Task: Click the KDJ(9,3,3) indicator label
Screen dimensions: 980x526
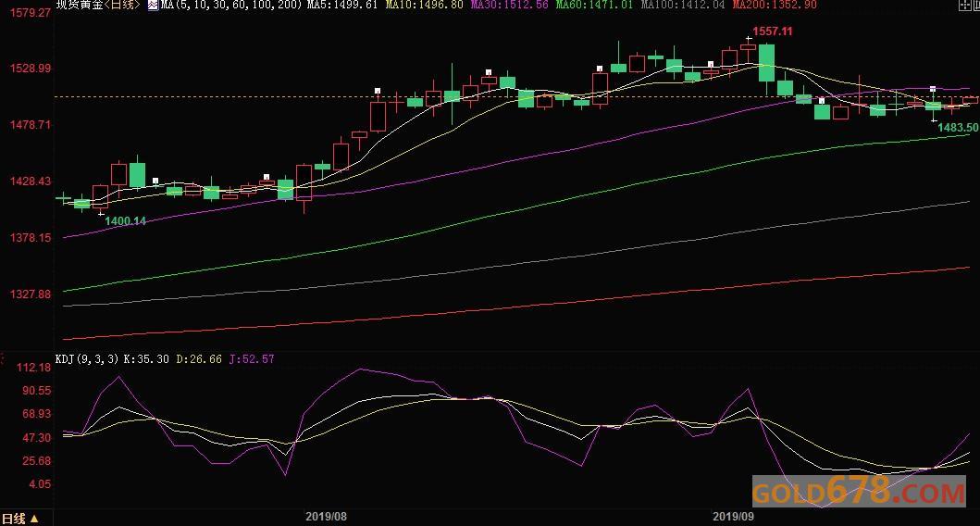Action: [x=87, y=359]
